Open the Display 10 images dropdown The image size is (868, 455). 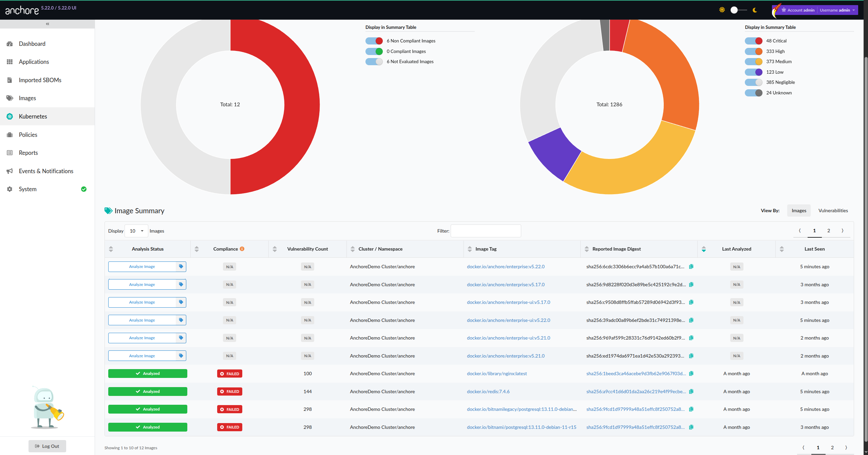(x=136, y=231)
